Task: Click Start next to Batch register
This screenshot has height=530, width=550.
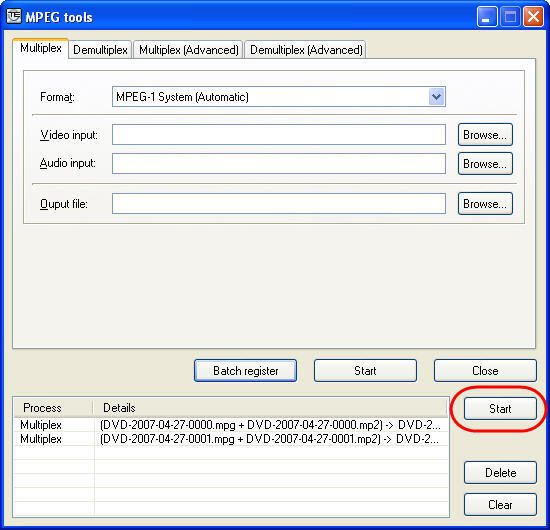Action: pyautogui.click(x=365, y=371)
